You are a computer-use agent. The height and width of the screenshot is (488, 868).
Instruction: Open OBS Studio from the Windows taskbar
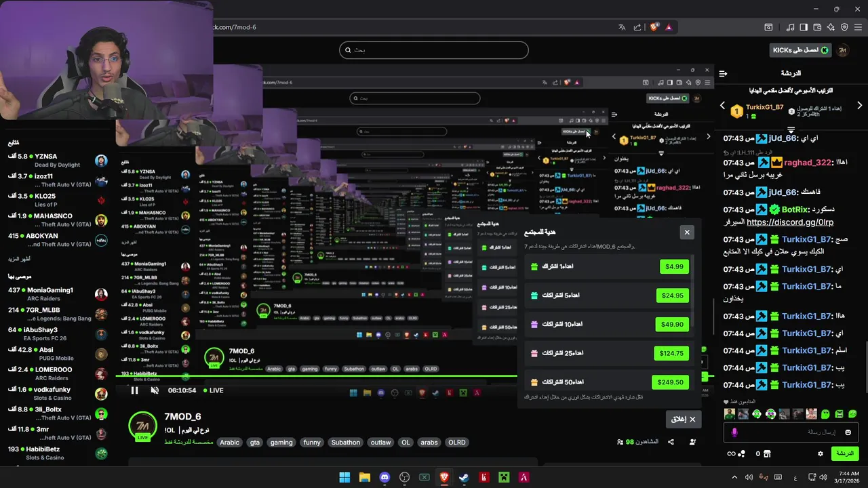tap(405, 477)
